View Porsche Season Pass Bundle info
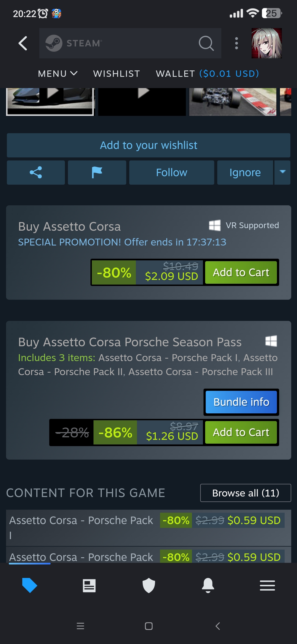Screen dimensions: 297x644 (241, 402)
